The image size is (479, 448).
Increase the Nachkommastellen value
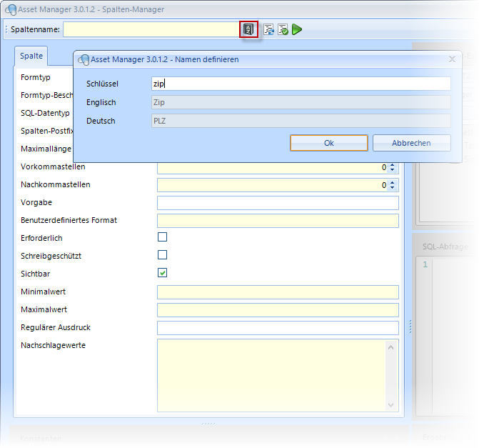(x=392, y=183)
